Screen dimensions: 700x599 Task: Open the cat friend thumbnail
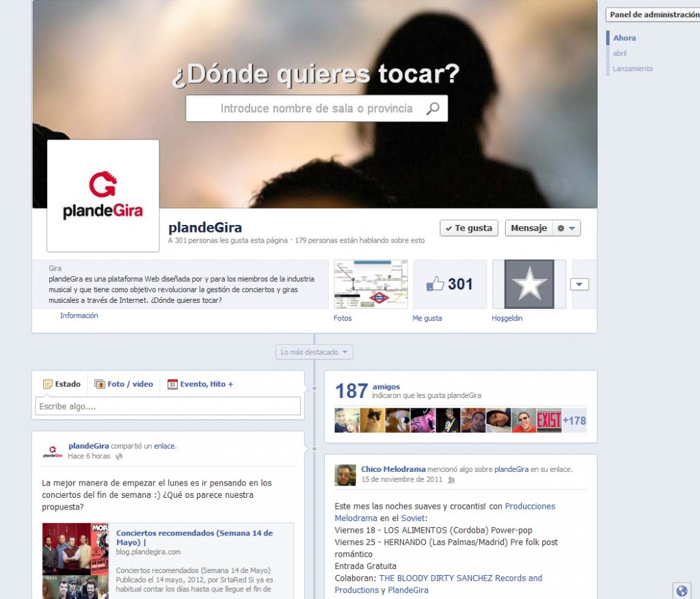coord(372,421)
